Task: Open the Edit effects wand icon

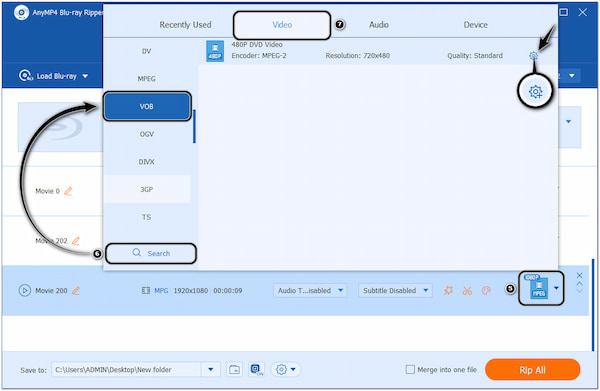Action: [x=448, y=291]
